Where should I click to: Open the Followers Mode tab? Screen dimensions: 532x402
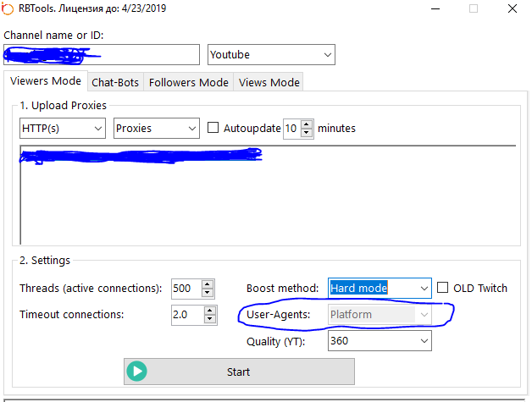(189, 82)
